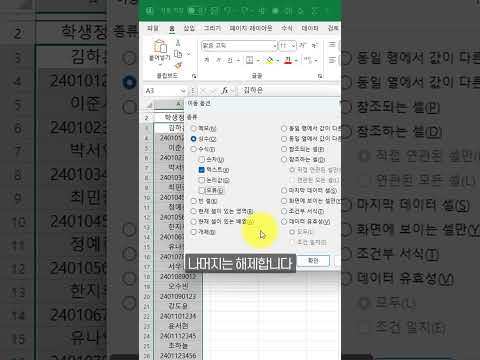The height and width of the screenshot is (360, 480).
Task: Toggle bold (가) formatting
Action: tap(207, 60)
